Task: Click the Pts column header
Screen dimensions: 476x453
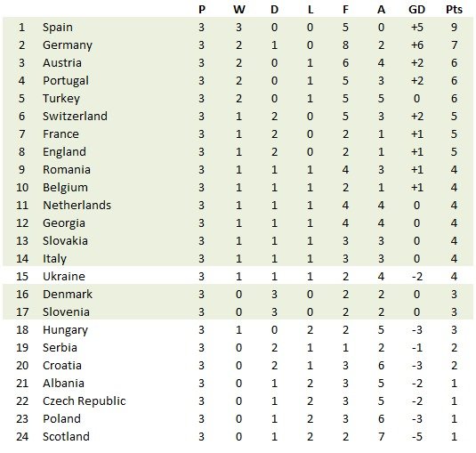Action: click(x=454, y=10)
